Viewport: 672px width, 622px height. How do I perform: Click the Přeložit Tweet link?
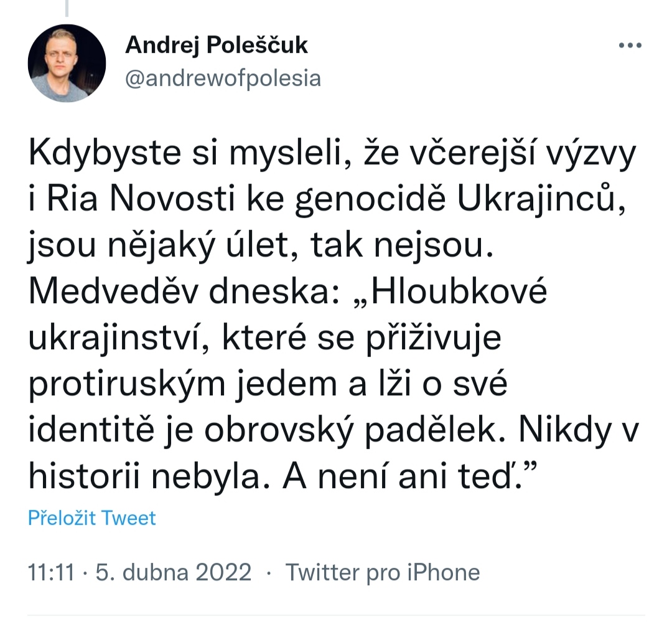(x=92, y=518)
